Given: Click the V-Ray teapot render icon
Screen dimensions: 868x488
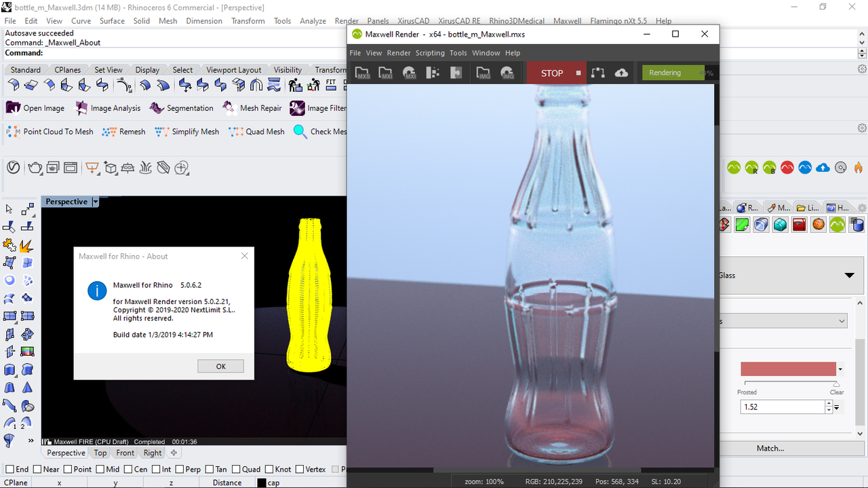Looking at the screenshot, I should [x=35, y=168].
